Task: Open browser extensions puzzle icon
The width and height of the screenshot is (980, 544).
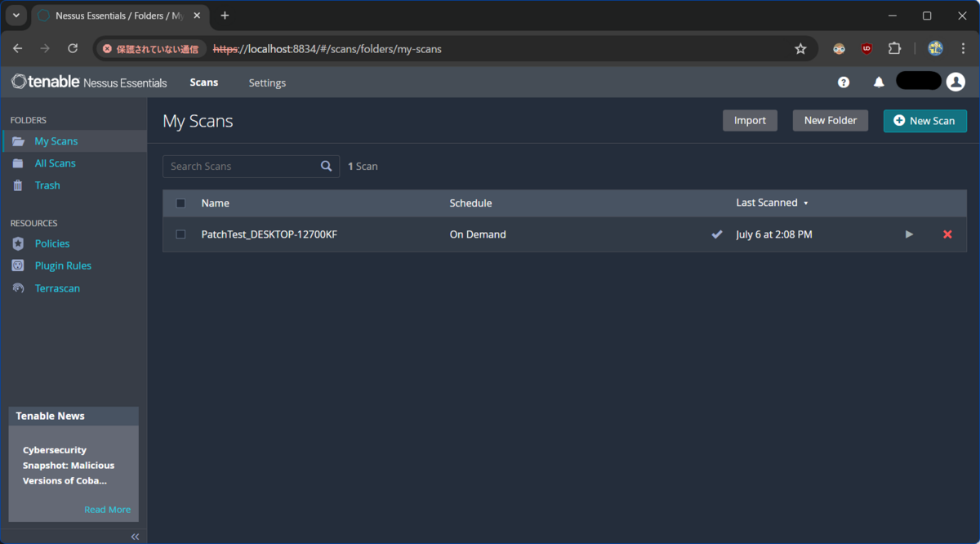Action: pos(894,49)
